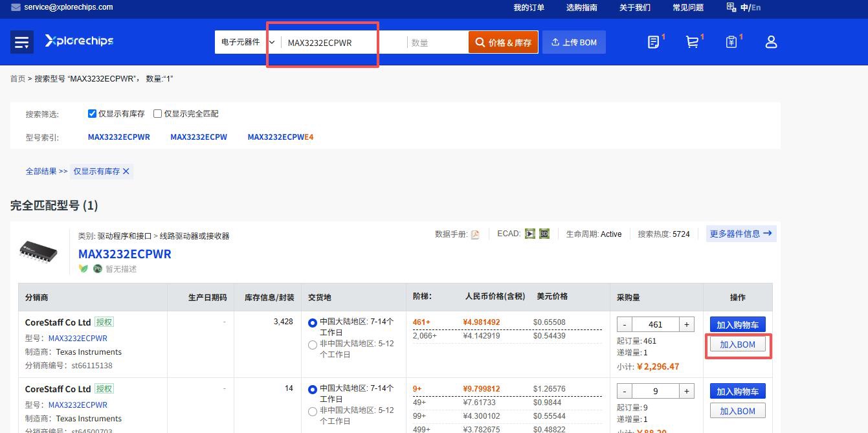Open the datasheet PDF icon

click(x=475, y=234)
